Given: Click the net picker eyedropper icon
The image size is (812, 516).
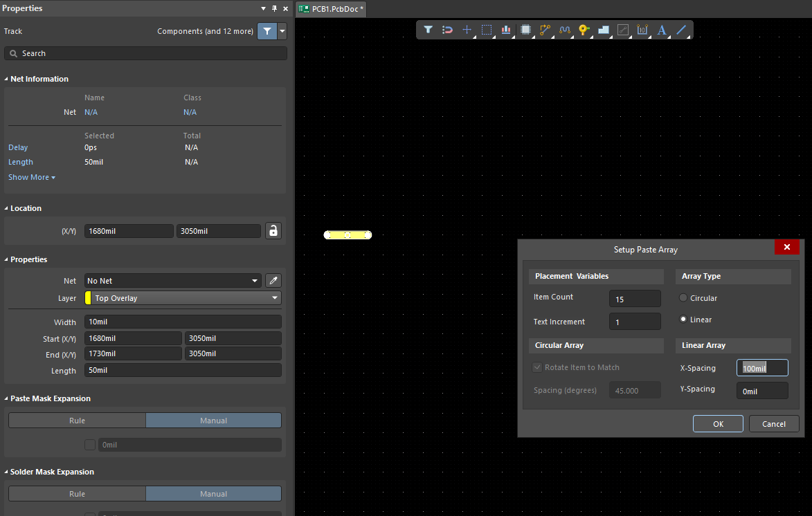Looking at the screenshot, I should tap(273, 281).
